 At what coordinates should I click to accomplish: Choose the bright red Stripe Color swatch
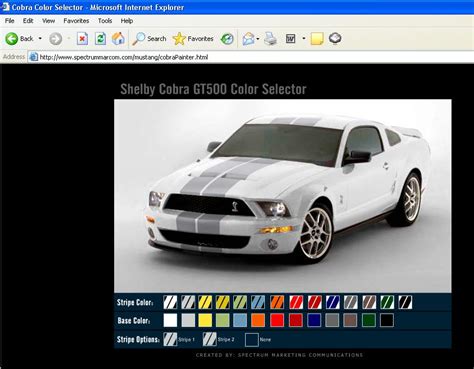pos(296,302)
